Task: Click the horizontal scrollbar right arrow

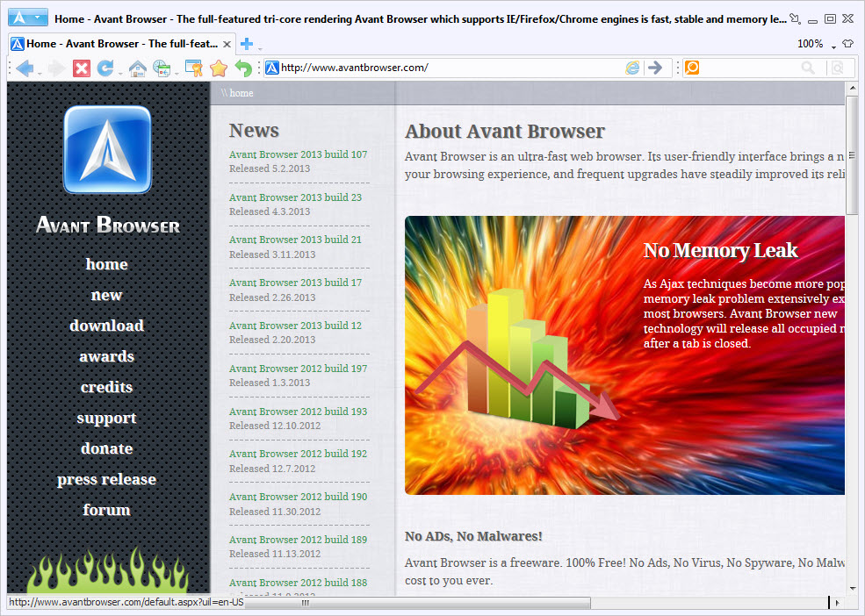Action: [x=838, y=603]
